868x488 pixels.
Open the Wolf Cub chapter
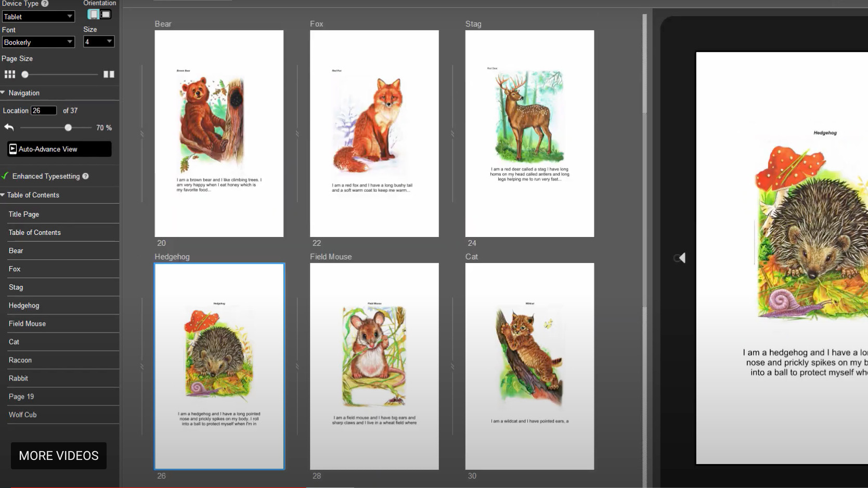(23, 414)
